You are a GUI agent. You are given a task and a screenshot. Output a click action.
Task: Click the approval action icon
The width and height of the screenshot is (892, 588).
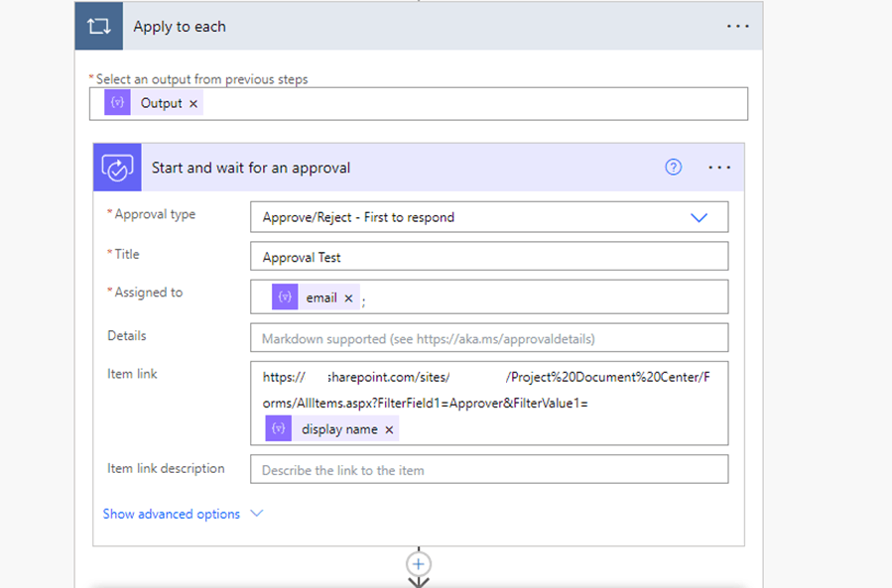click(118, 168)
